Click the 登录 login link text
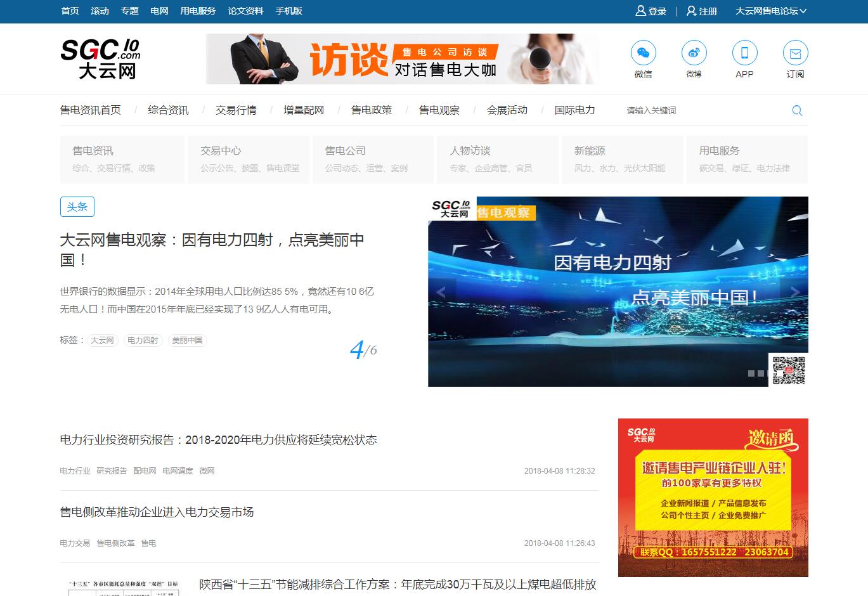The height and width of the screenshot is (596, 868). click(x=657, y=11)
